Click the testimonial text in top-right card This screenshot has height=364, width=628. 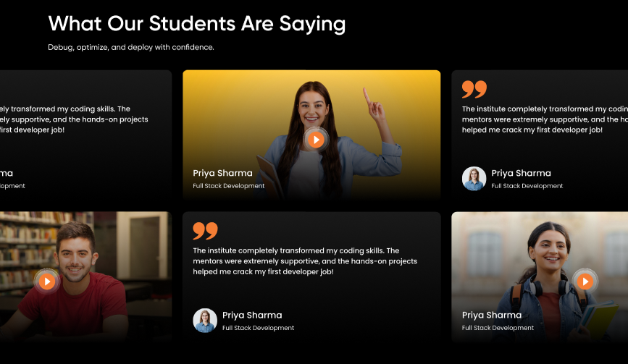coord(544,119)
